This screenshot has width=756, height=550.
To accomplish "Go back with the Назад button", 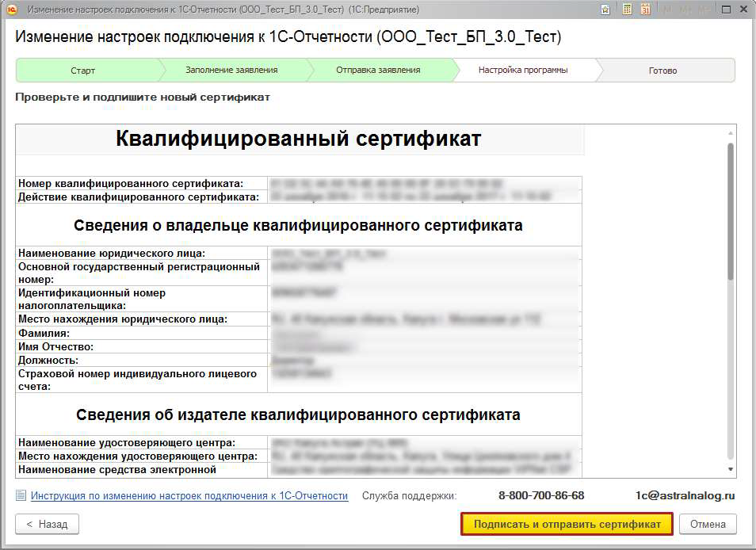I will (47, 524).
